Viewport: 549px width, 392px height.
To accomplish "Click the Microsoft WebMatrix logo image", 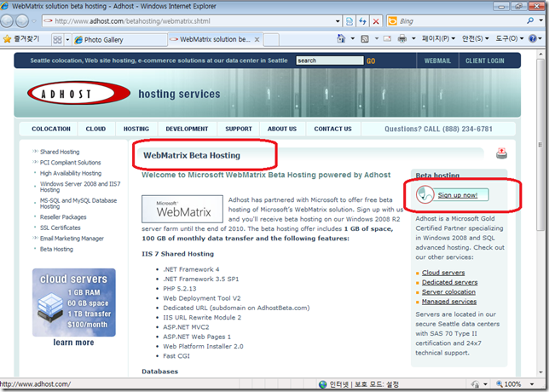I will tap(182, 209).
